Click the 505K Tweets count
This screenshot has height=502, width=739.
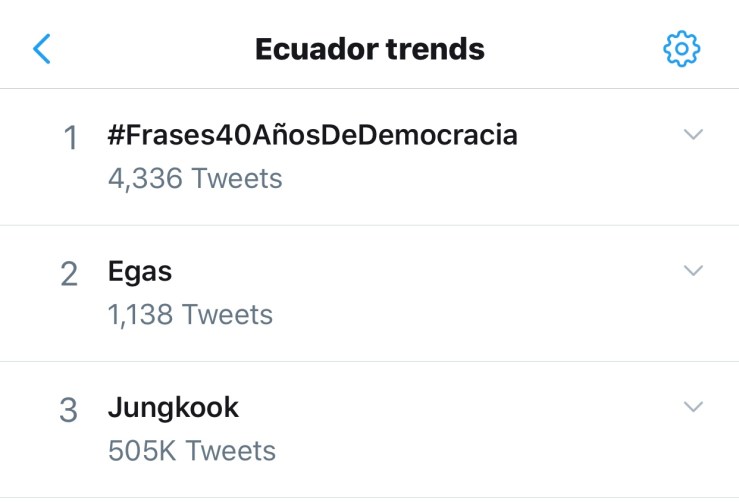(191, 451)
